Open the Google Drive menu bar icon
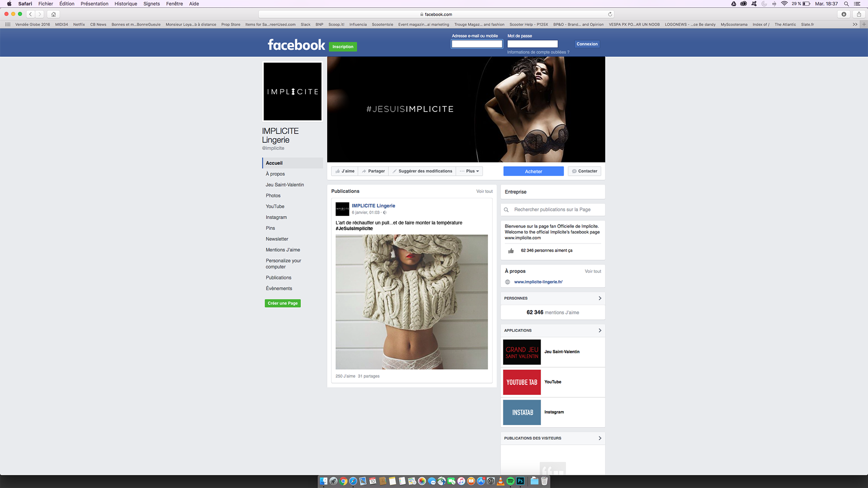This screenshot has width=868, height=488. [734, 4]
